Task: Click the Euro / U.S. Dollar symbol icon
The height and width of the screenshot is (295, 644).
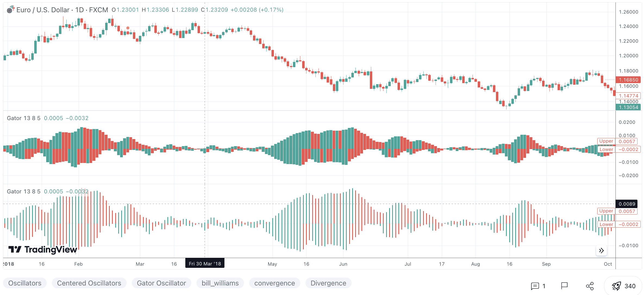Action: coord(10,10)
